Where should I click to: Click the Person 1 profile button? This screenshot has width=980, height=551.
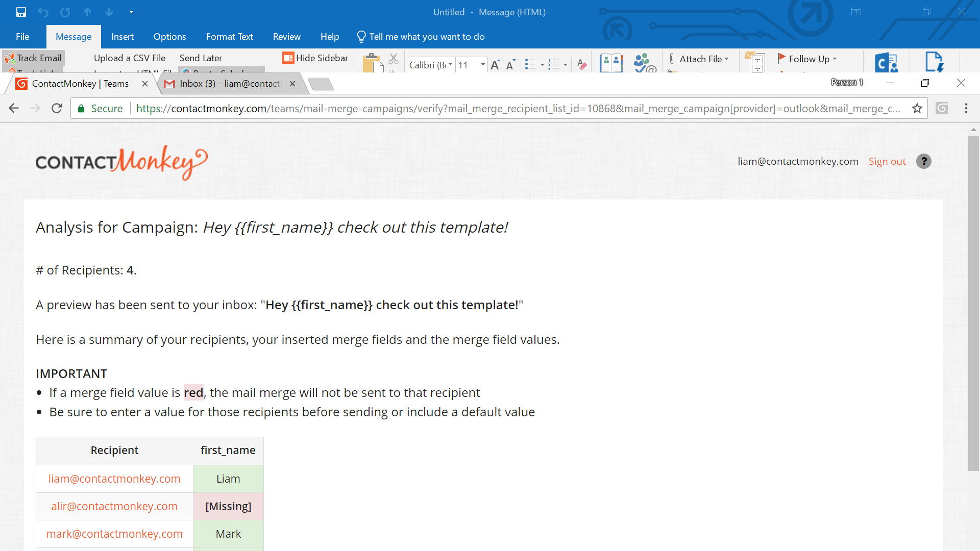847,82
